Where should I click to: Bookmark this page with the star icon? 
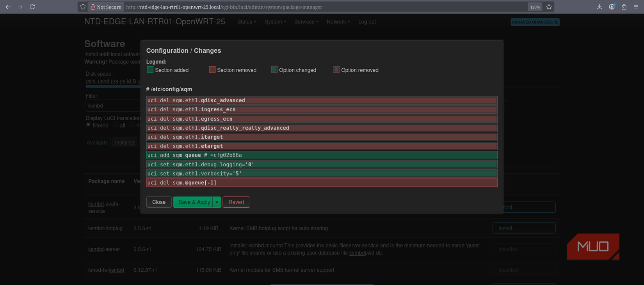(549, 7)
